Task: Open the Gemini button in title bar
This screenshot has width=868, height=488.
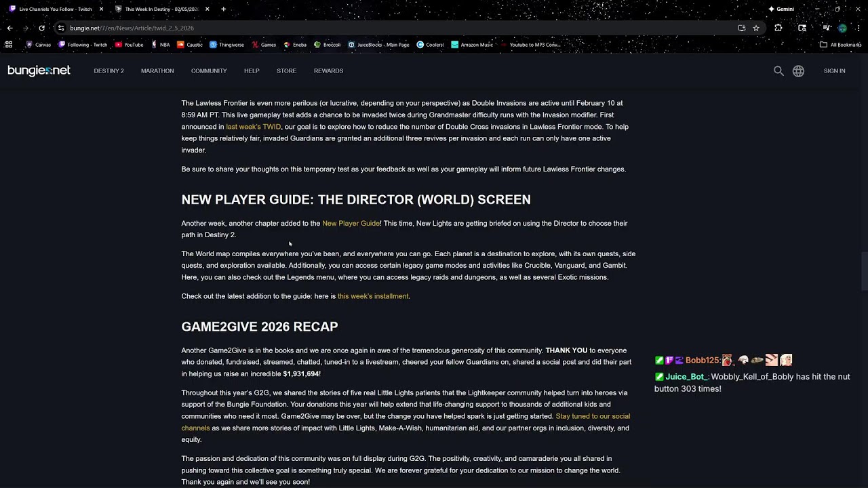Action: [781, 9]
